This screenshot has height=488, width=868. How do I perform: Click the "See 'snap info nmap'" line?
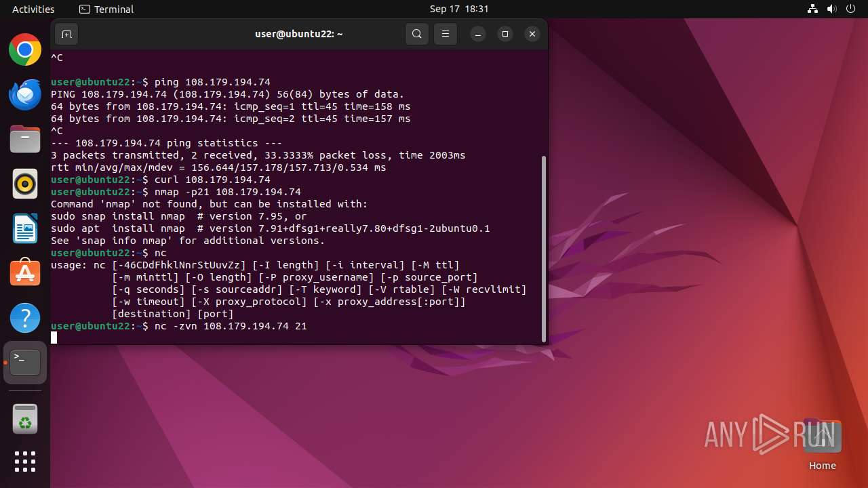(188, 241)
